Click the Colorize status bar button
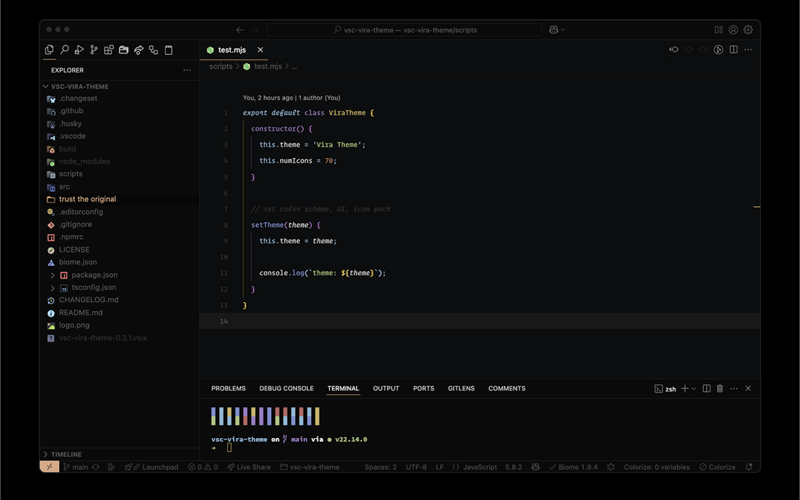 tap(717, 467)
